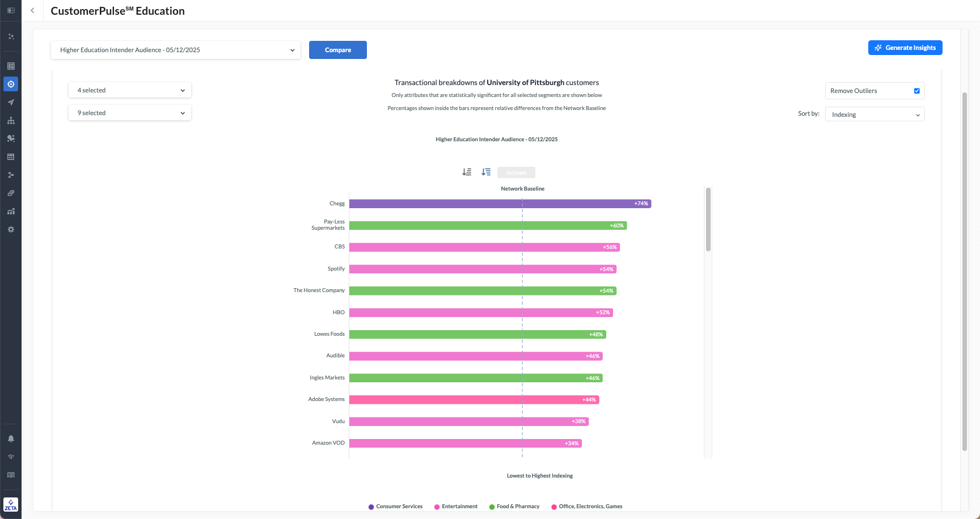Click the gray sort icon above chart
Screen dimensions: 980x519
coord(467,172)
